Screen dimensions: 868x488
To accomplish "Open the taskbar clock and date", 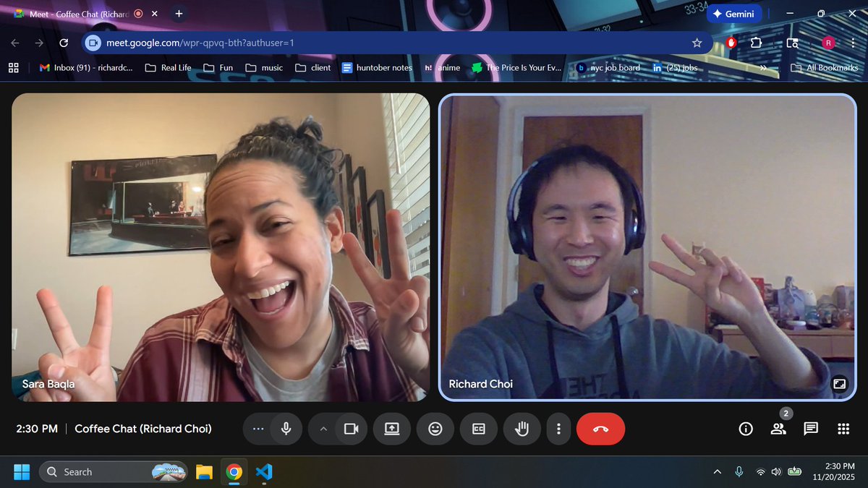I will click(834, 472).
